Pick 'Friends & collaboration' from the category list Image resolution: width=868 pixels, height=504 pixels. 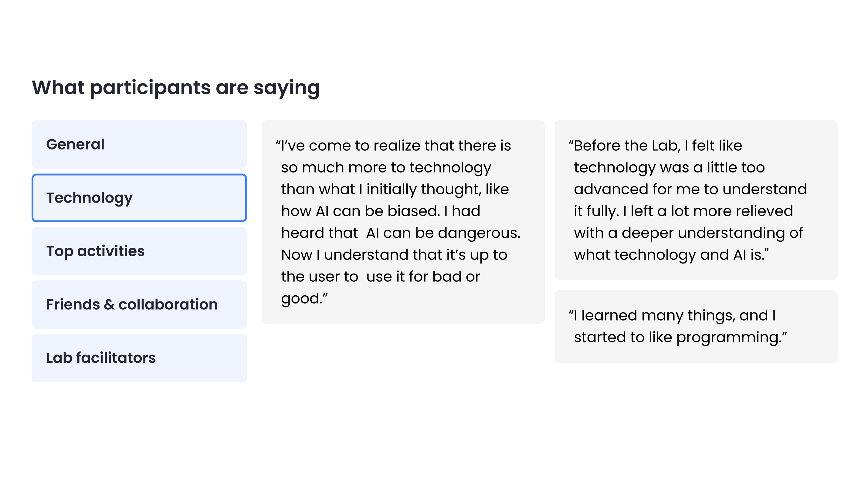[139, 304]
